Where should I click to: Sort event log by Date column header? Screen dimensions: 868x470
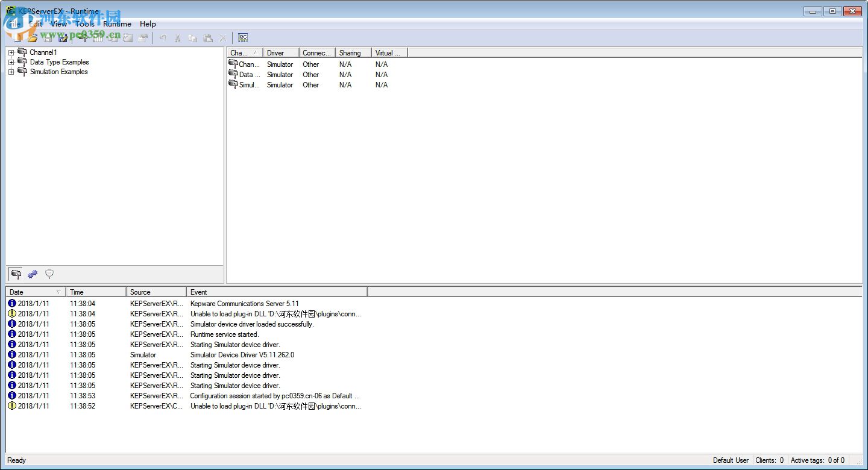point(36,292)
